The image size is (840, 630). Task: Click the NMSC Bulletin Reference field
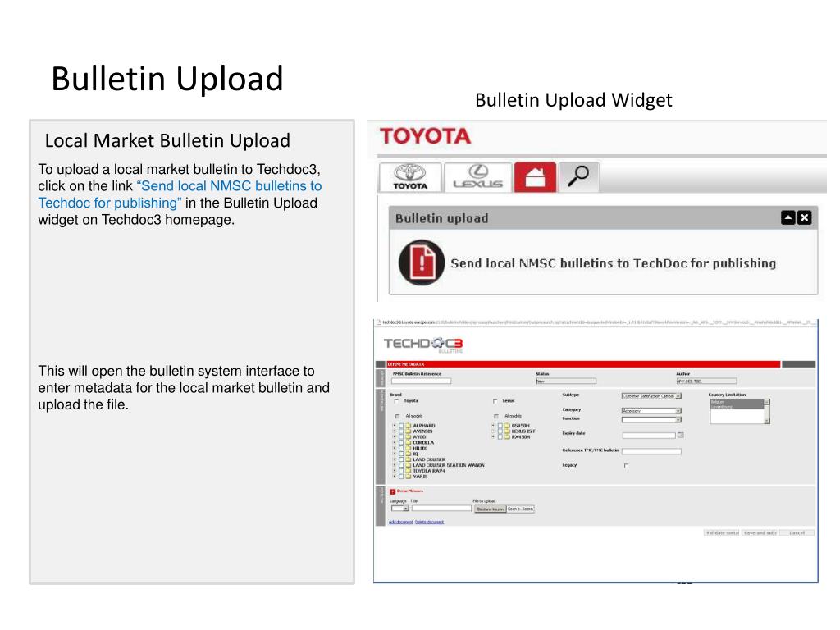point(421,381)
